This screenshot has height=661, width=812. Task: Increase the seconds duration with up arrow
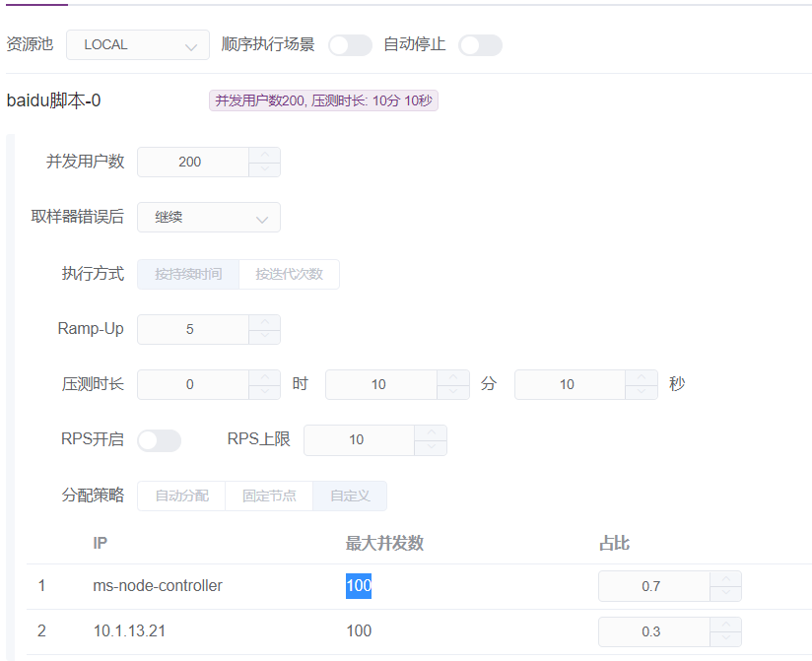642,377
